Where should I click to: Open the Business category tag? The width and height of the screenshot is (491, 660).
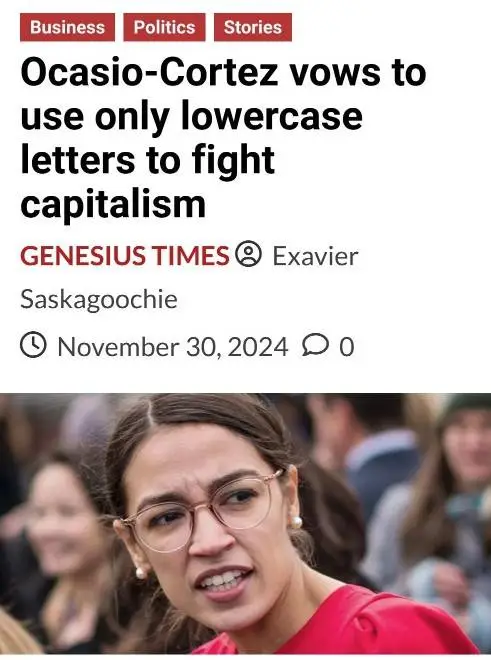tap(67, 27)
